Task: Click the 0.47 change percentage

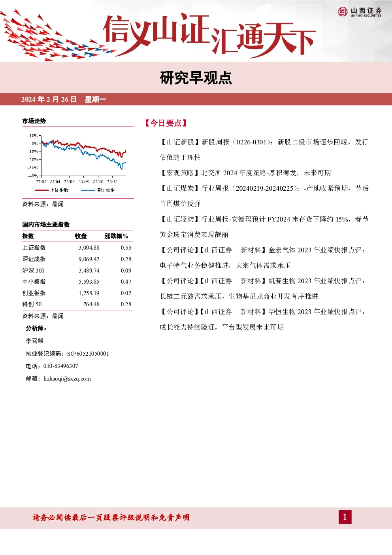Action: point(126,282)
